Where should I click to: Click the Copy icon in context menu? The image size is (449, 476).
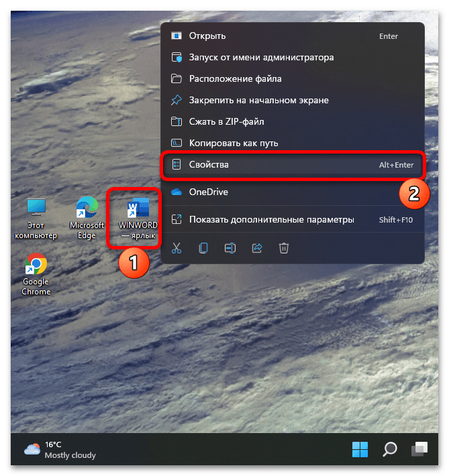click(203, 248)
